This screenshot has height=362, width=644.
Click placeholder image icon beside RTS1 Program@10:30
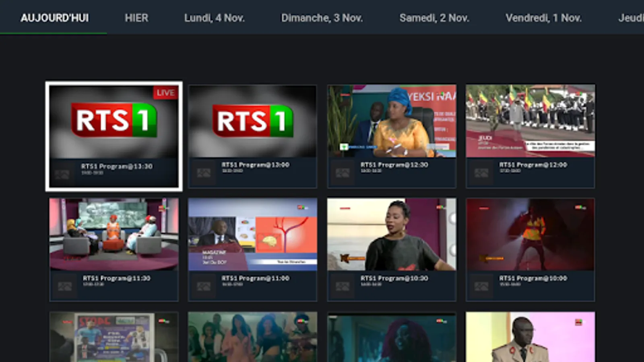point(343,286)
